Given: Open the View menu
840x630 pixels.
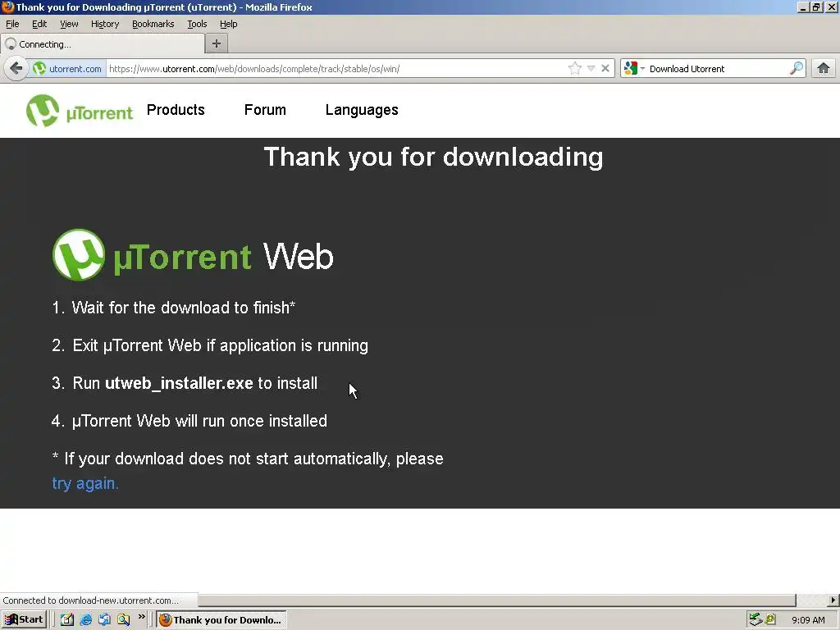Looking at the screenshot, I should [69, 24].
